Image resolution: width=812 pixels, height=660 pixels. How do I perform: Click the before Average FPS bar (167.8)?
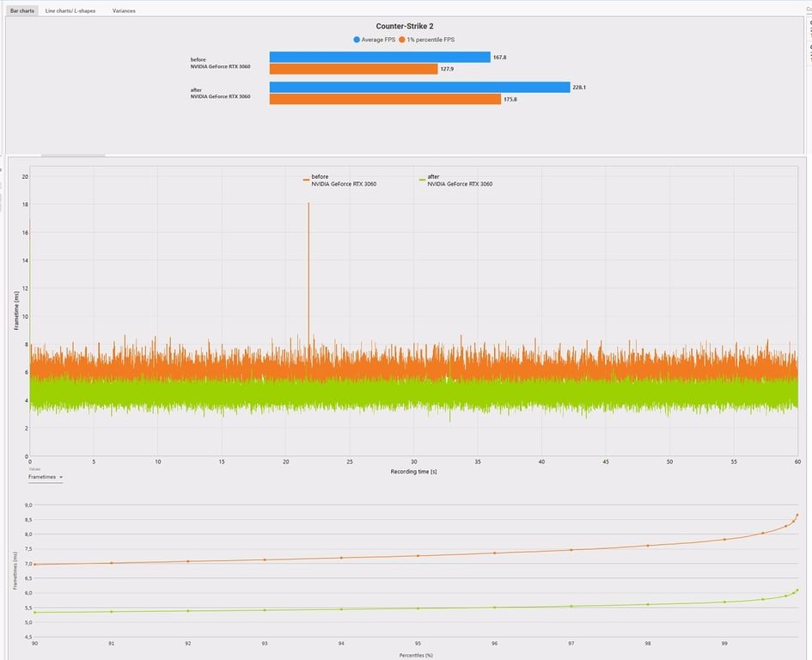[379, 58]
